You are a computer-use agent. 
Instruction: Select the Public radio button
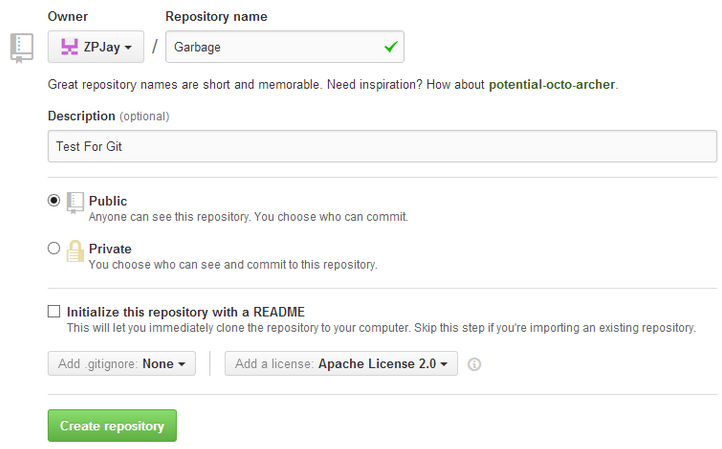[54, 200]
